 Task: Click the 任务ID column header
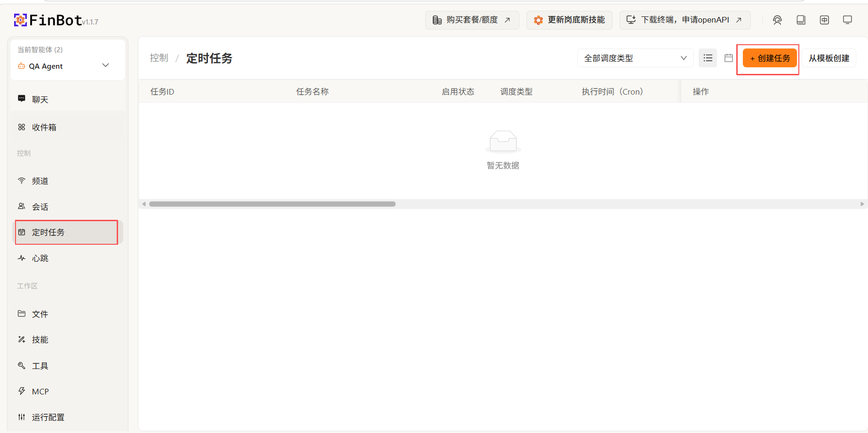(x=162, y=92)
